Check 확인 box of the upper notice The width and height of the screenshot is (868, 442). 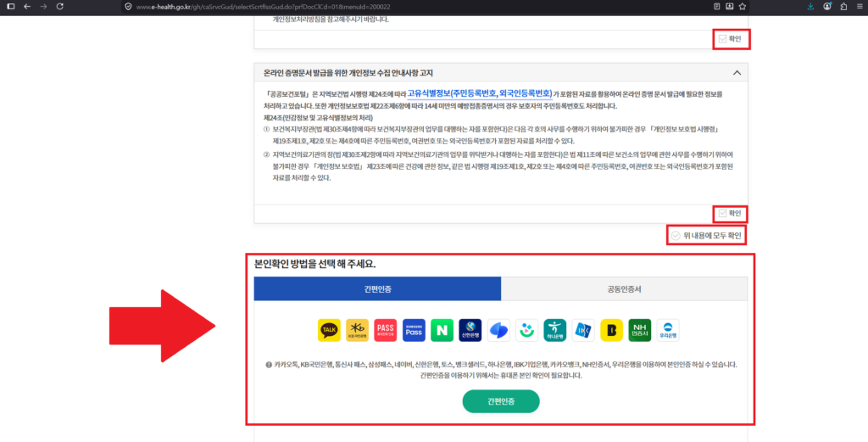click(722, 39)
